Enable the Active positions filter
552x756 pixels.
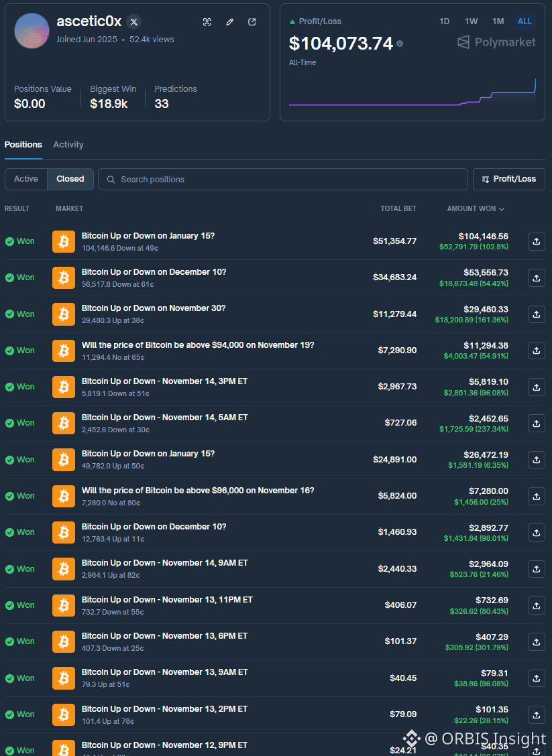pyautogui.click(x=25, y=179)
